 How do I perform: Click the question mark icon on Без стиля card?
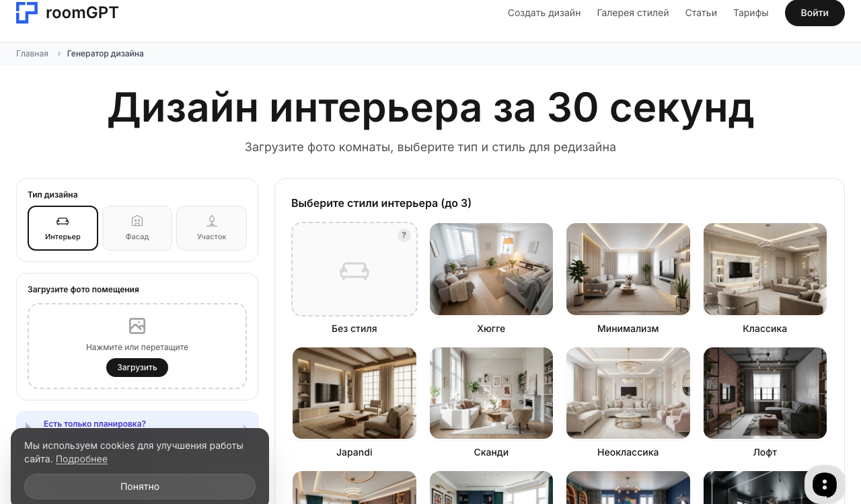point(404,235)
